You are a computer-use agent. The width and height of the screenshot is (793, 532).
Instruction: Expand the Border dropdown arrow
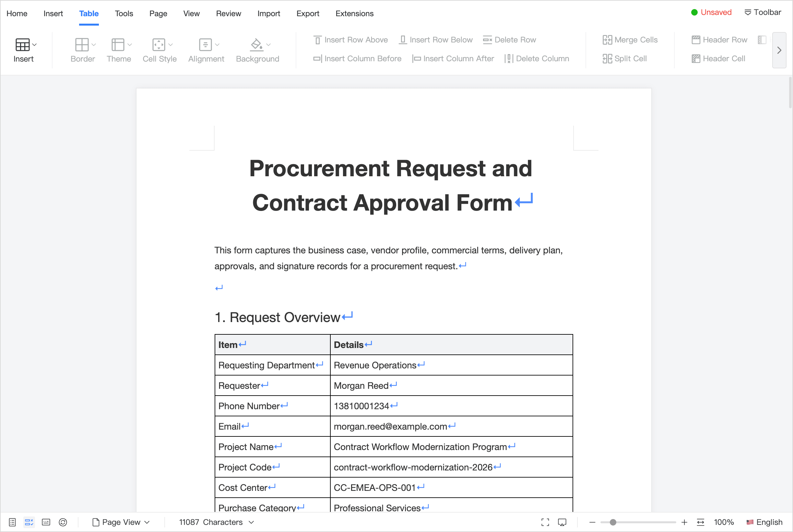[x=94, y=44]
